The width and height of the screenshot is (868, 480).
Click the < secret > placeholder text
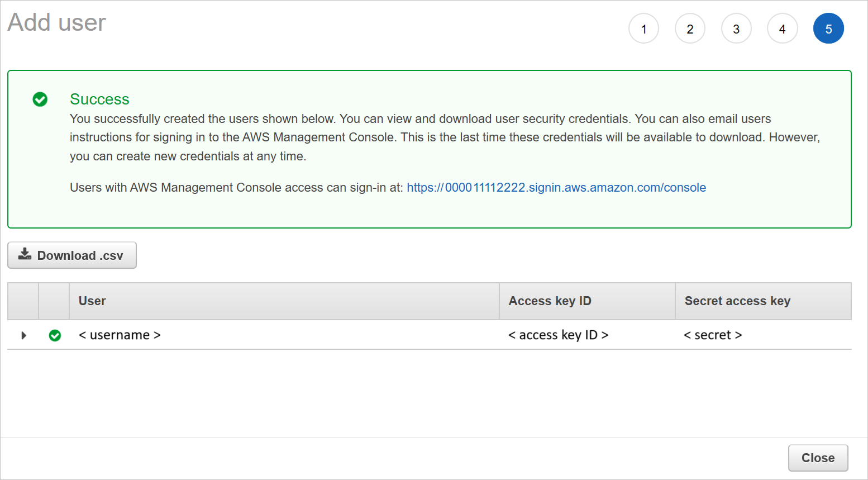713,335
